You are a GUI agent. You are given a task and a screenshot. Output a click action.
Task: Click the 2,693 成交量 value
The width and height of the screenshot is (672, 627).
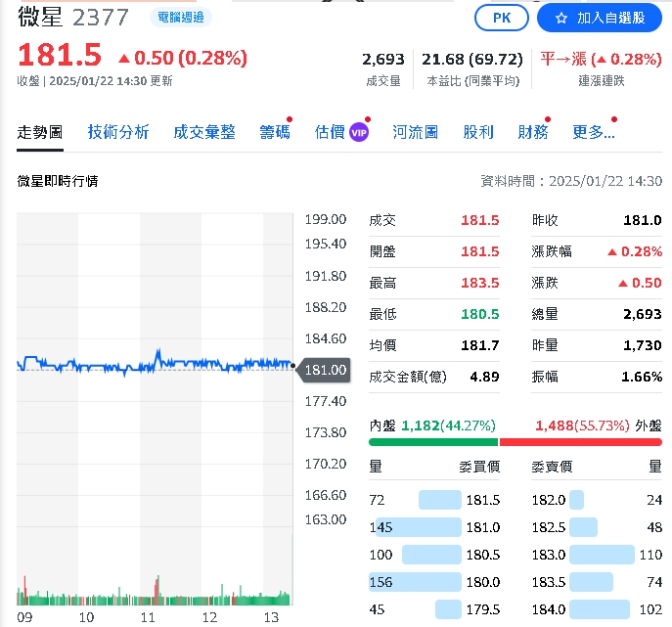pyautogui.click(x=383, y=59)
